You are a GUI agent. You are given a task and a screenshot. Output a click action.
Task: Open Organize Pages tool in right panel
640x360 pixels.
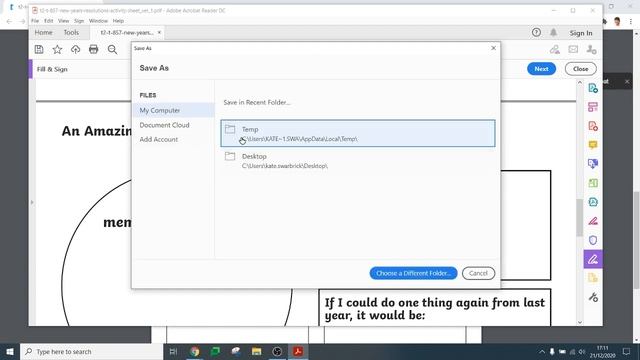point(593,107)
